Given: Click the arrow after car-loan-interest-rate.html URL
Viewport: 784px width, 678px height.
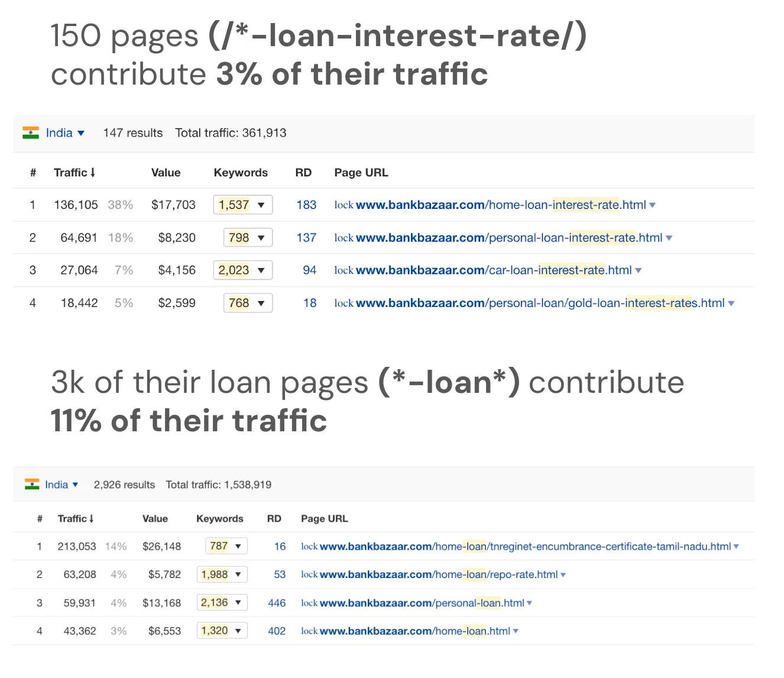Looking at the screenshot, I should tap(639, 271).
